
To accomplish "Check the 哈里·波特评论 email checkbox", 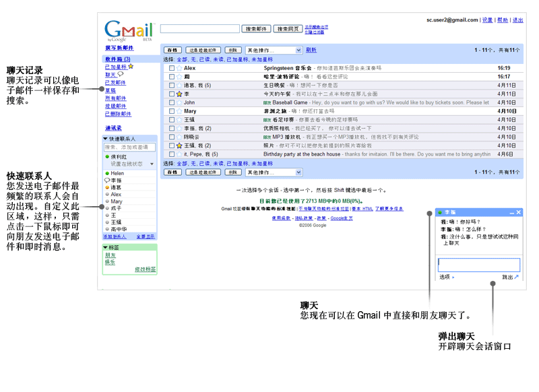I will point(172,77).
